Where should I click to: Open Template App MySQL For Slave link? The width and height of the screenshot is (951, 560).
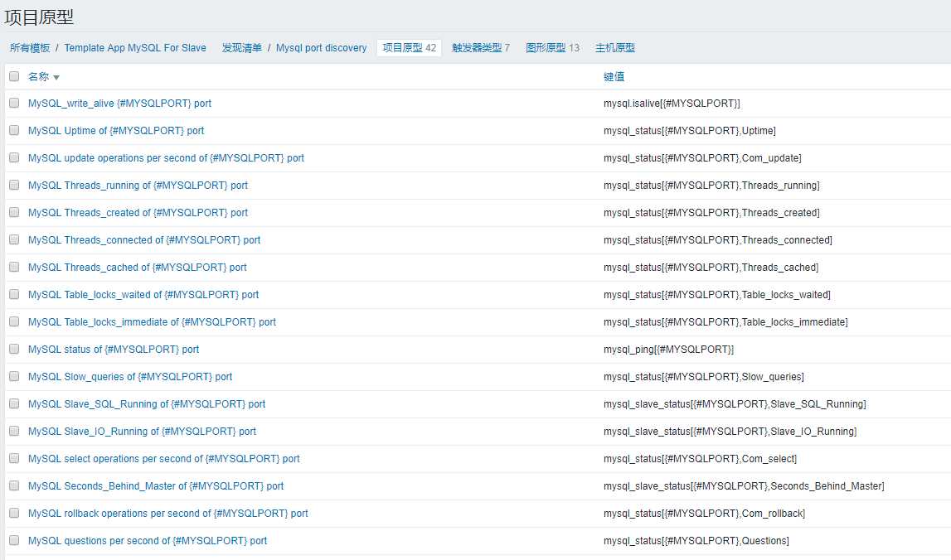click(x=135, y=48)
